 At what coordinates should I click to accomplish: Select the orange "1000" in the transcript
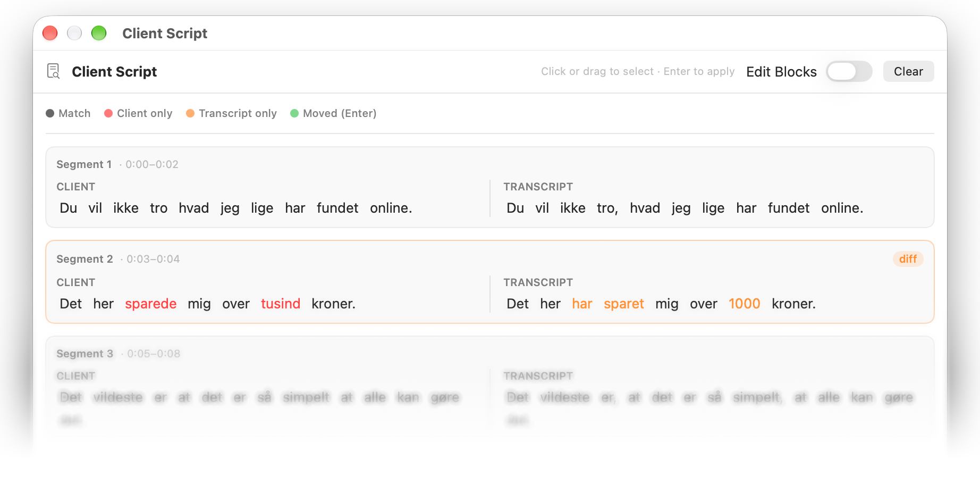[744, 304]
